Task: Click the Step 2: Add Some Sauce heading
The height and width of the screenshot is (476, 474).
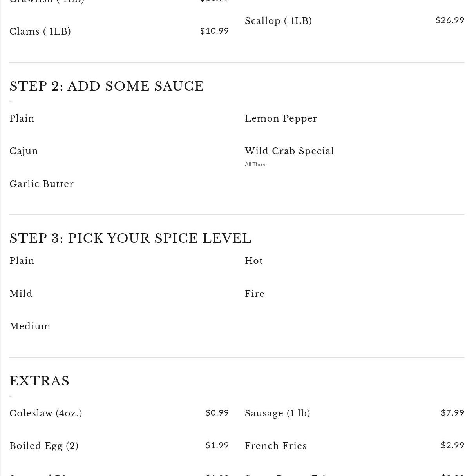Action: coord(107,86)
